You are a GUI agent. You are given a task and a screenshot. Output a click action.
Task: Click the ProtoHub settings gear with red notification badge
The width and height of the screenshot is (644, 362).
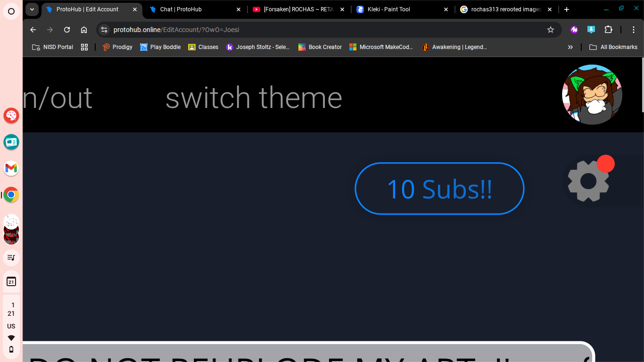pyautogui.click(x=588, y=181)
